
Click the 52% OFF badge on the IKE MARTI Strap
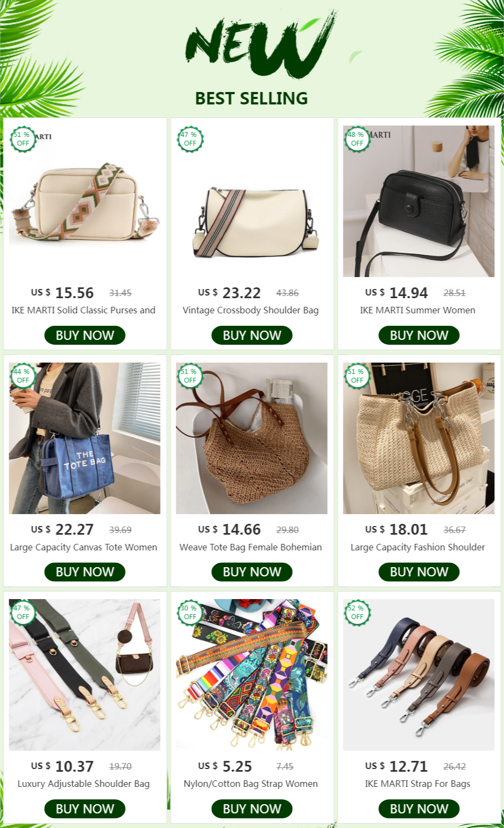(357, 612)
